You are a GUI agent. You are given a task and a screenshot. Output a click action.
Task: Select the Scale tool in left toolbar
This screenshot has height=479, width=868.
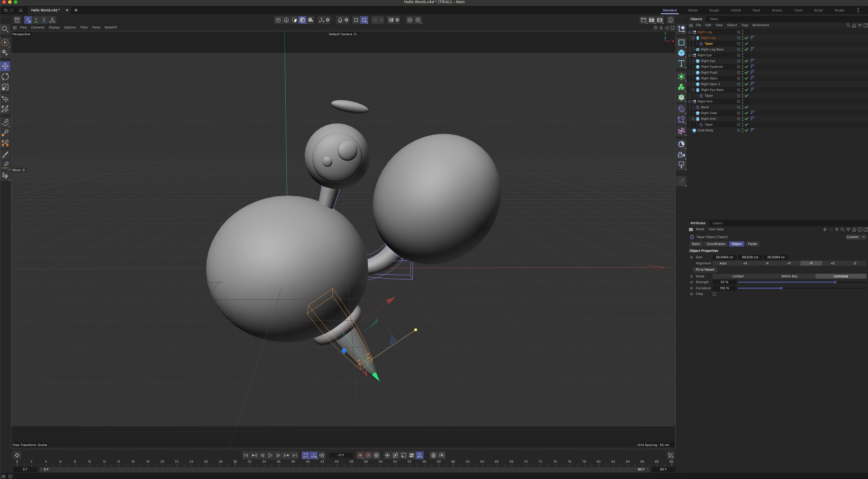click(x=5, y=87)
